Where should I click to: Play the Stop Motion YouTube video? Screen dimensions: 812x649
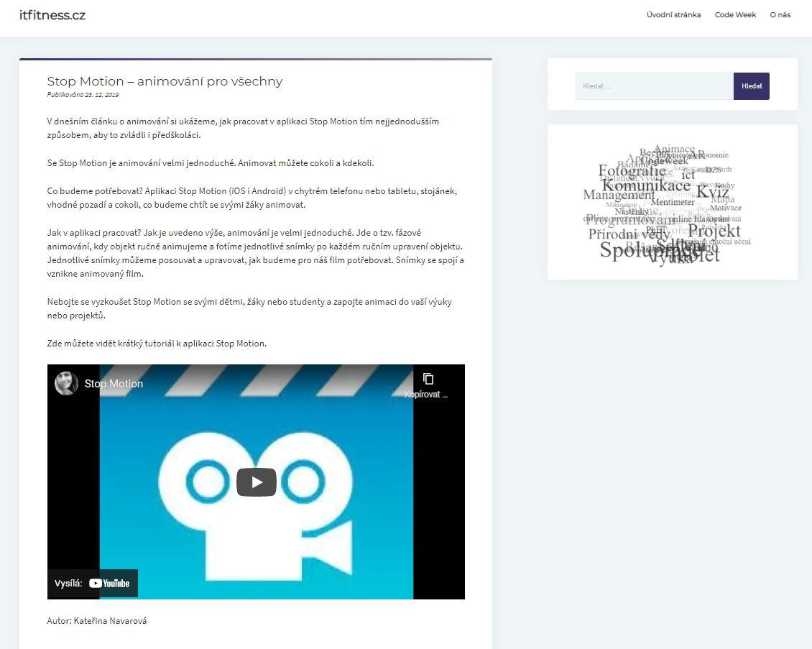(257, 482)
